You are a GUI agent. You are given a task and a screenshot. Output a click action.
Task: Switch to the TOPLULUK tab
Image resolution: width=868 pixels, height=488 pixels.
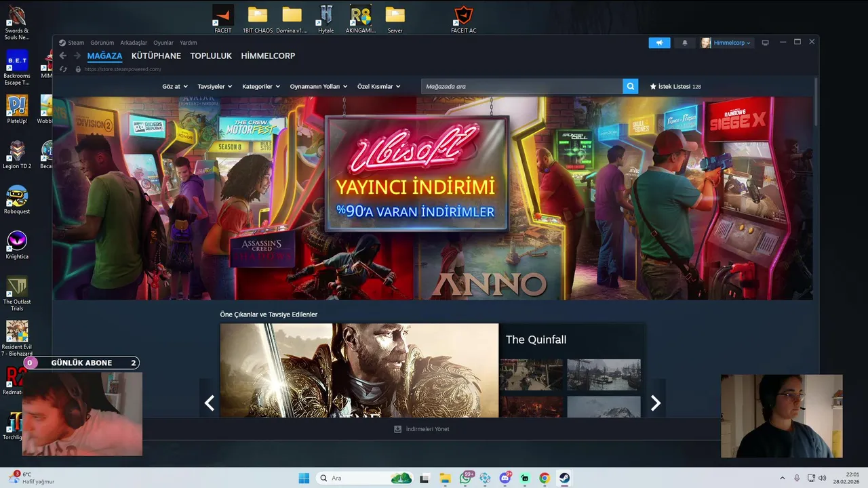[211, 56]
